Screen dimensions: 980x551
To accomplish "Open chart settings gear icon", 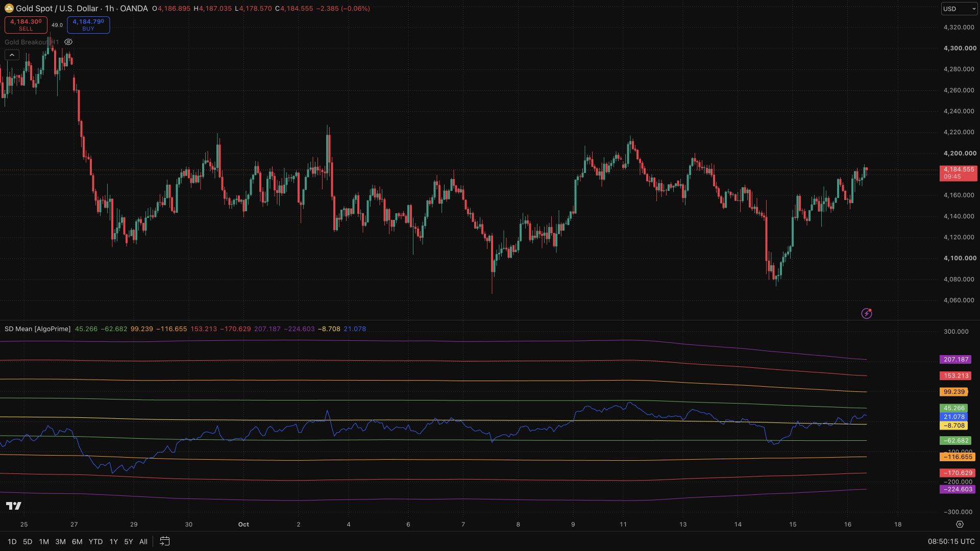I will pos(960,524).
